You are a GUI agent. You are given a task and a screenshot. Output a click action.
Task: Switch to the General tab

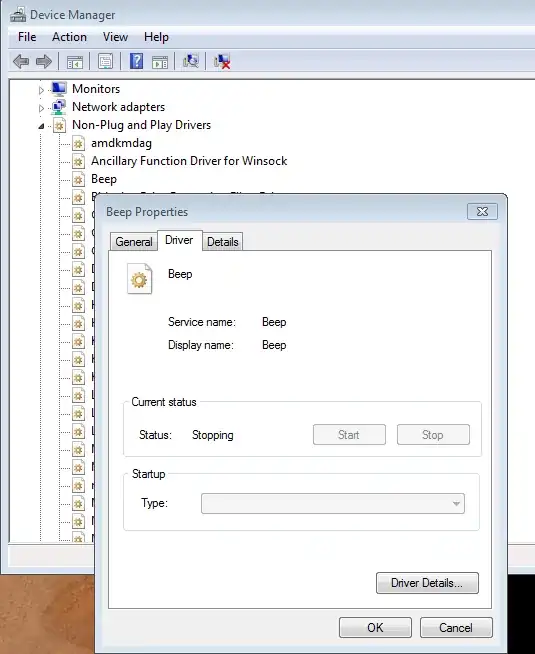[134, 242]
